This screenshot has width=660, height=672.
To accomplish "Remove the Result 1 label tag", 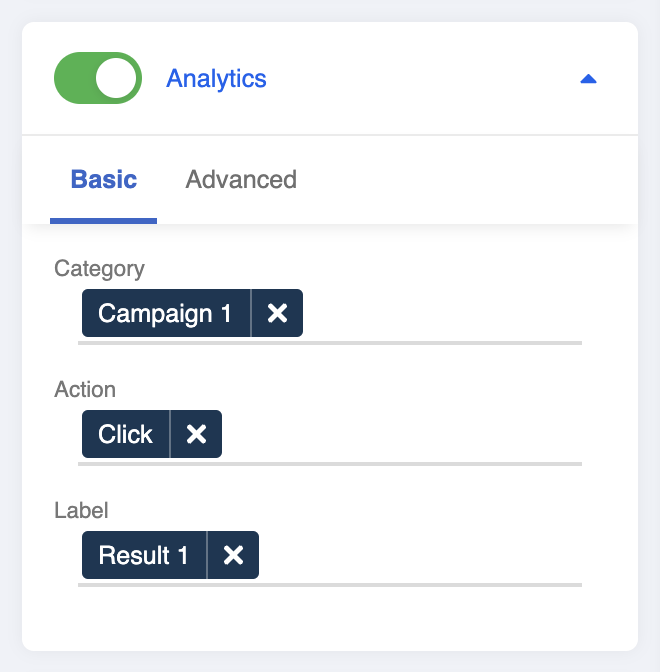I will point(233,555).
